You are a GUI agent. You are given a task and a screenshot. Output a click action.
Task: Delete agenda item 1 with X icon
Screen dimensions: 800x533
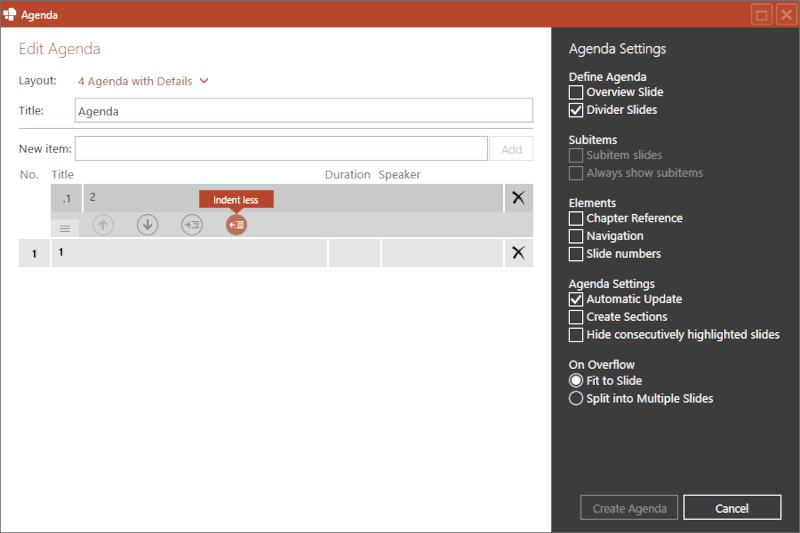pyautogui.click(x=518, y=253)
